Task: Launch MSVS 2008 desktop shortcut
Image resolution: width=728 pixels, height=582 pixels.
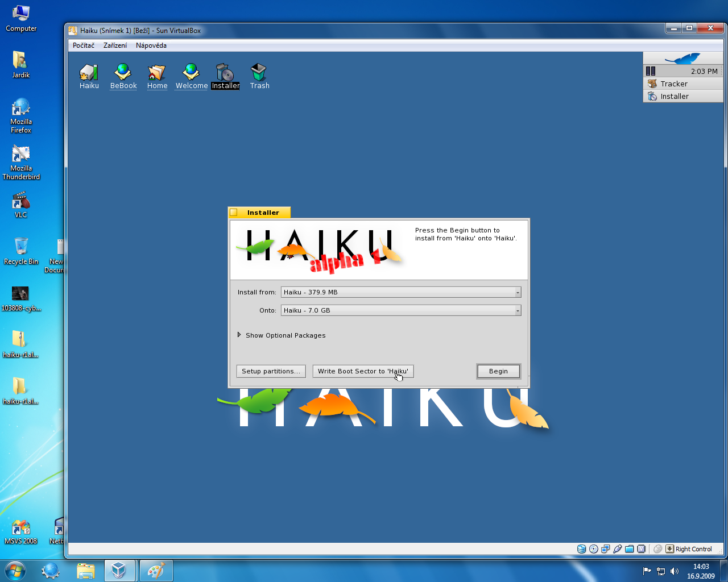Action: (21, 531)
